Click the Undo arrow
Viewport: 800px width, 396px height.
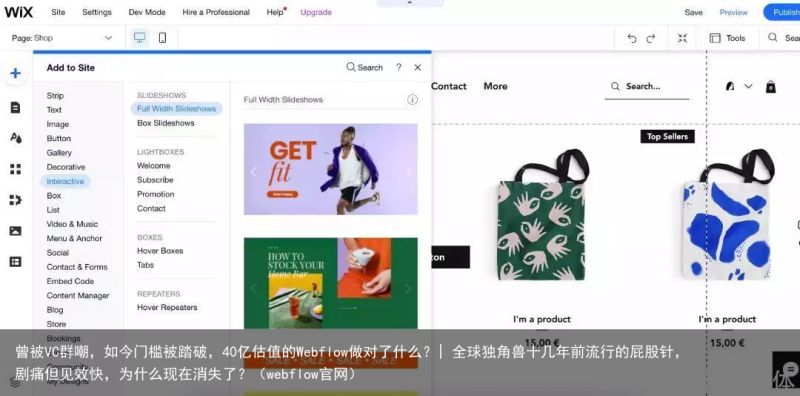tap(632, 38)
